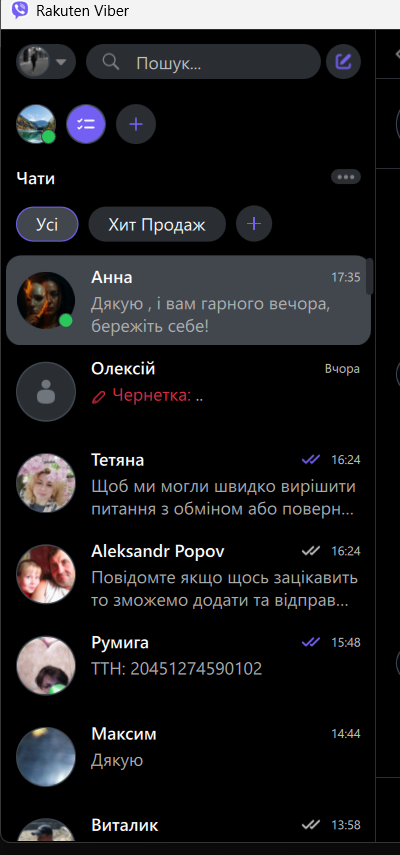Click the Viber logo in the title bar
Image resolution: width=400 pixels, height=855 pixels.
[x=20, y=10]
